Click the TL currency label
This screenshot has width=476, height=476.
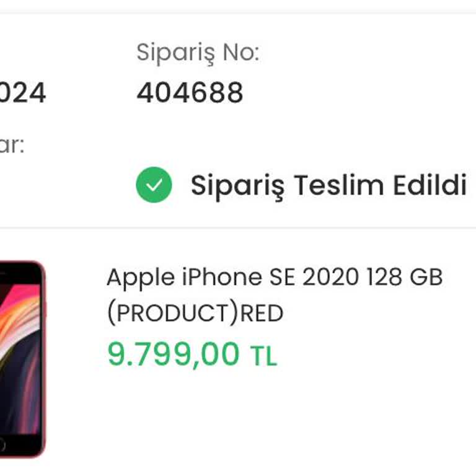pyautogui.click(x=263, y=356)
